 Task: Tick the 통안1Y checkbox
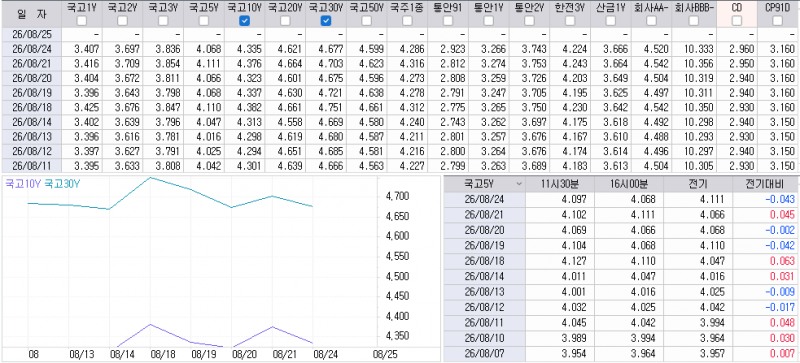(x=489, y=21)
